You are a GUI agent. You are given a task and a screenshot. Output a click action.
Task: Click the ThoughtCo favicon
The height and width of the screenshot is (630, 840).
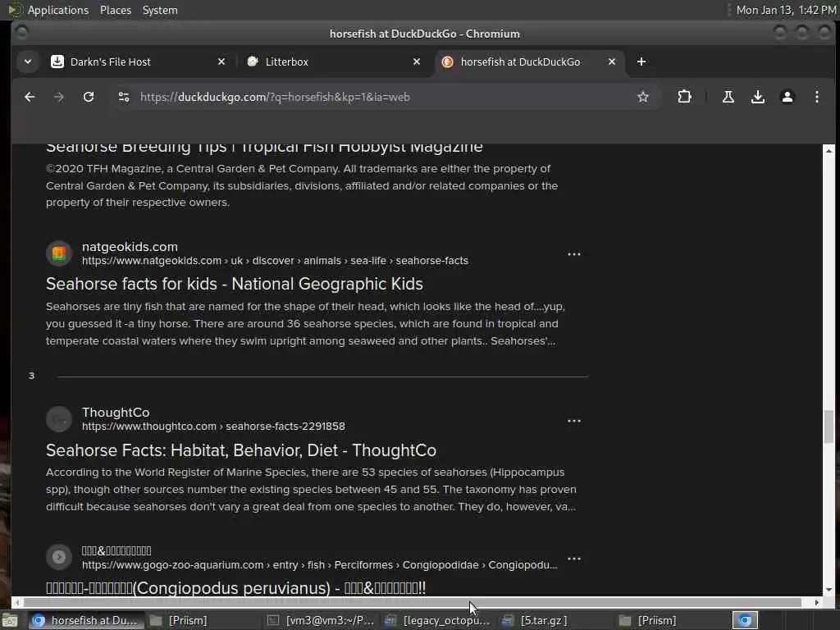point(59,419)
